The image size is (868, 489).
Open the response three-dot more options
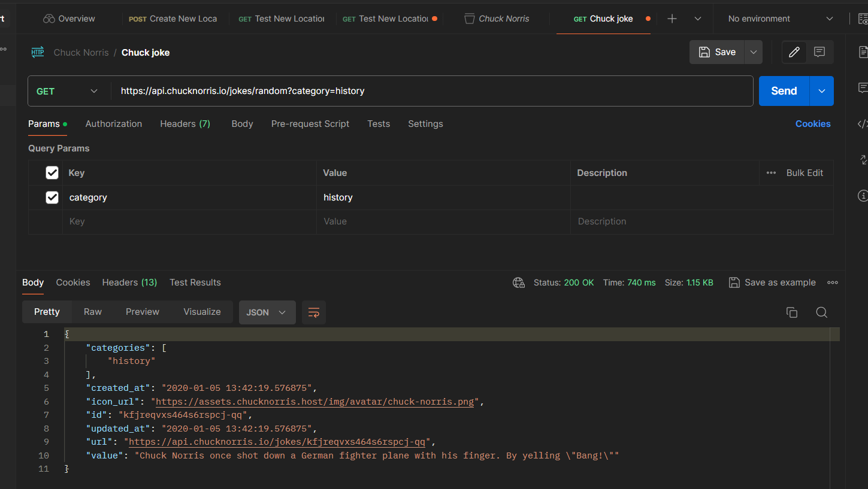tap(833, 283)
